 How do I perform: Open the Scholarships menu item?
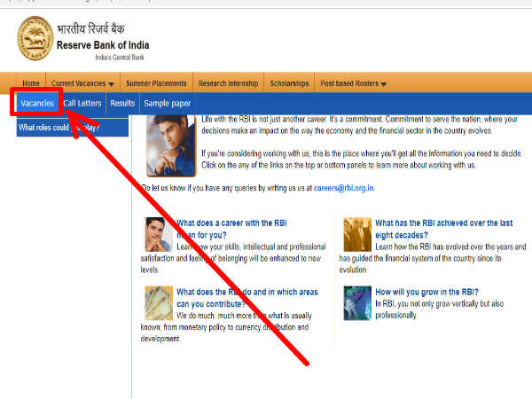pyautogui.click(x=289, y=83)
